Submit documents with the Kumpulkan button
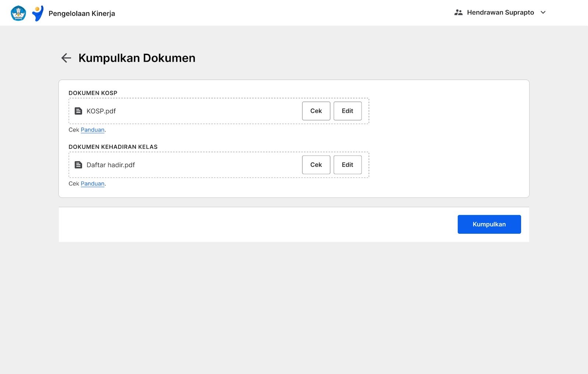 489,224
